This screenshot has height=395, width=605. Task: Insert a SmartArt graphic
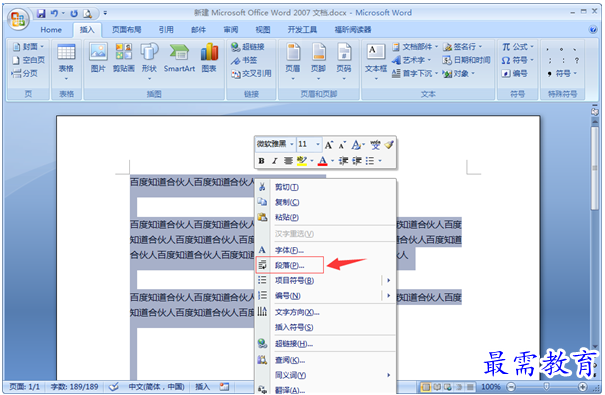[x=179, y=57]
